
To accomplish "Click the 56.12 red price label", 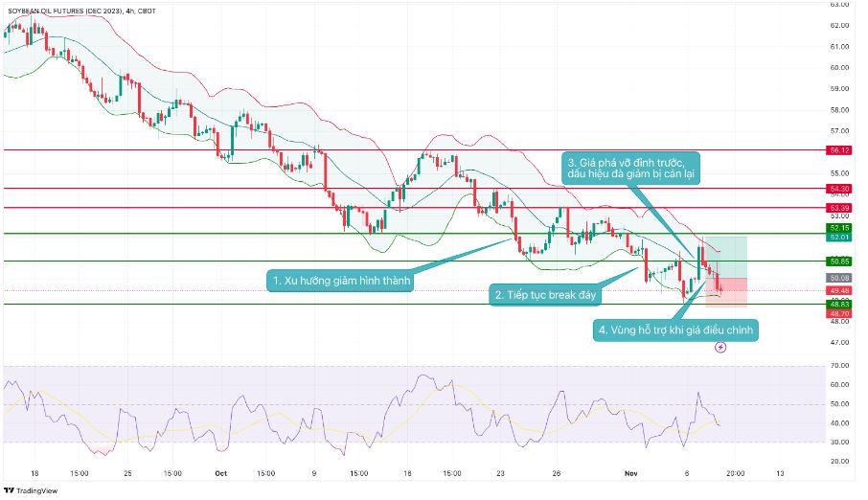I will coord(838,150).
